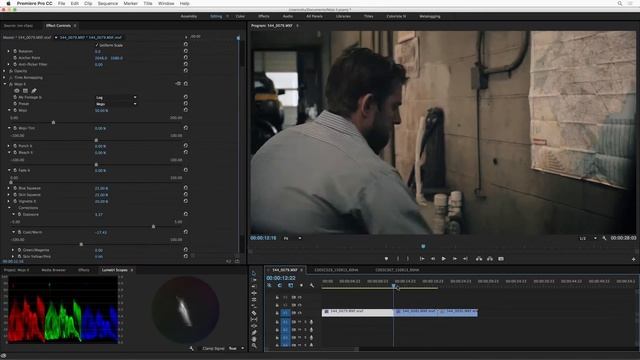Screen dimensions: 640x360
Task: Expand the Vignette It parameter
Action: pos(9,201)
